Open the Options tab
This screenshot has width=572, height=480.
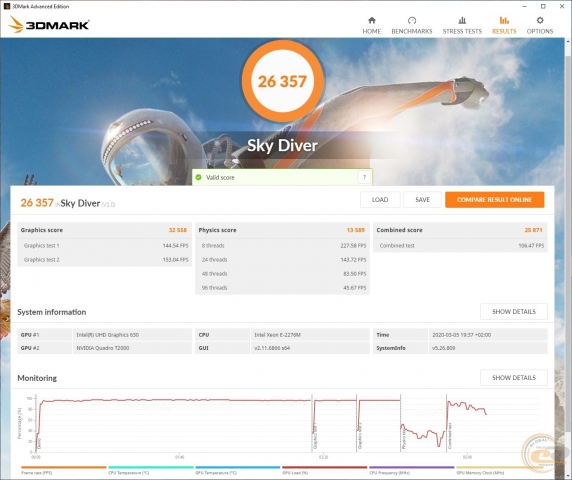pos(540,26)
